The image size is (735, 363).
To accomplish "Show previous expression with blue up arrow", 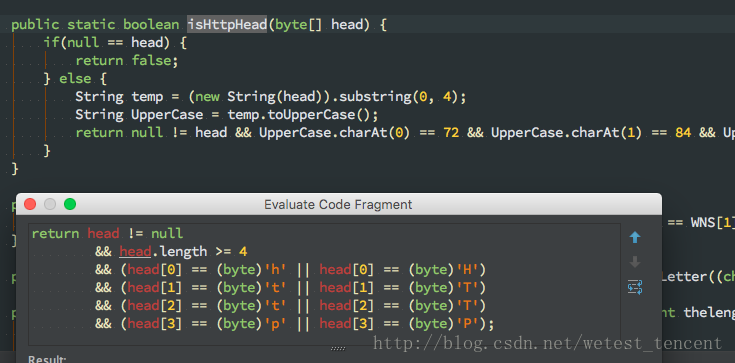I will [635, 238].
